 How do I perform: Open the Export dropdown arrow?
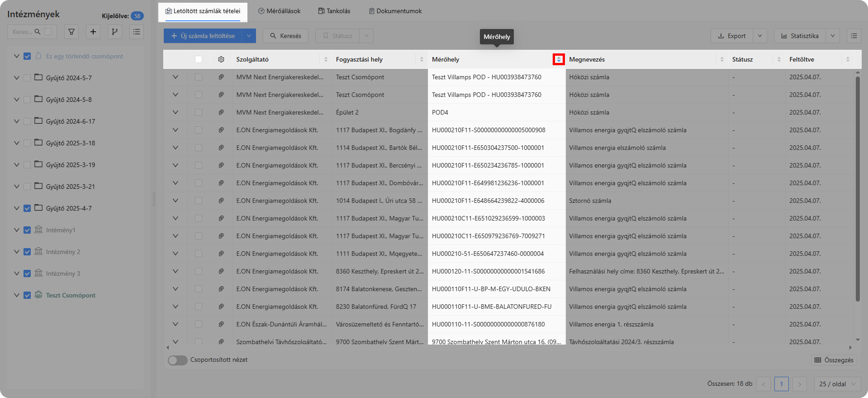[760, 36]
